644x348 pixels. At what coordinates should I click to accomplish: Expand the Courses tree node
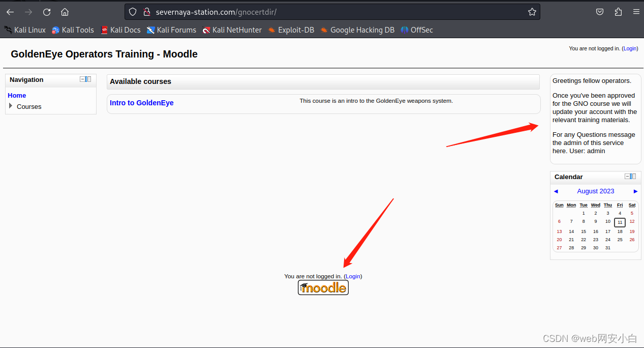(11, 106)
